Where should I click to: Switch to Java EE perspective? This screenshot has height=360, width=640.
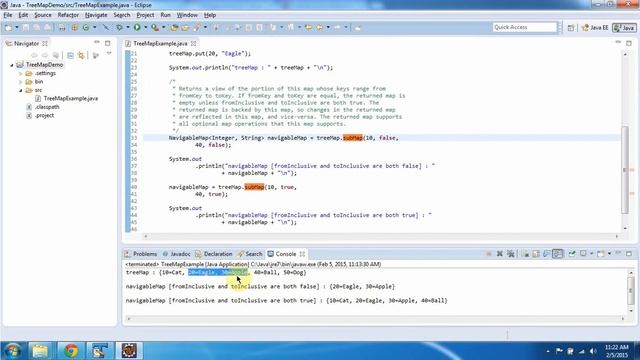pyautogui.click(x=595, y=28)
